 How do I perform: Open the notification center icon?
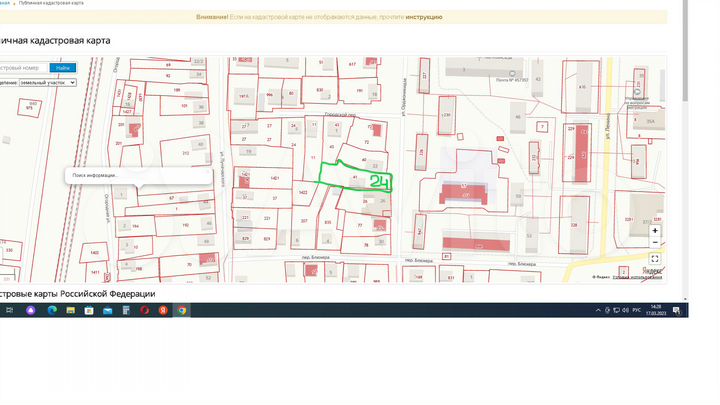[676, 310]
